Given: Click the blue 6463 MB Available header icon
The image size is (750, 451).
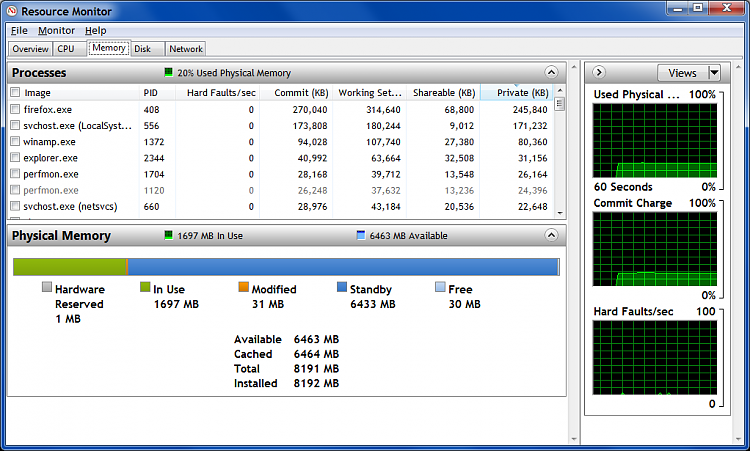Looking at the screenshot, I should point(361,235).
